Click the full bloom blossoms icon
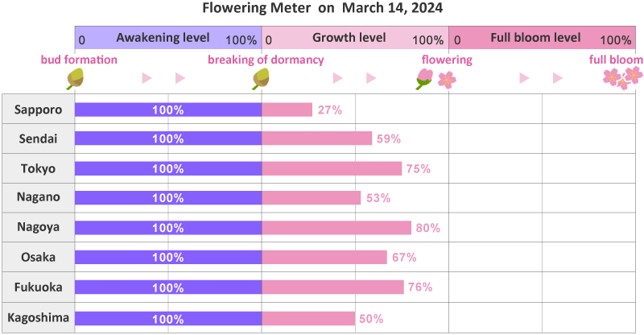Image resolution: width=644 pixels, height=335 pixels. click(622, 77)
